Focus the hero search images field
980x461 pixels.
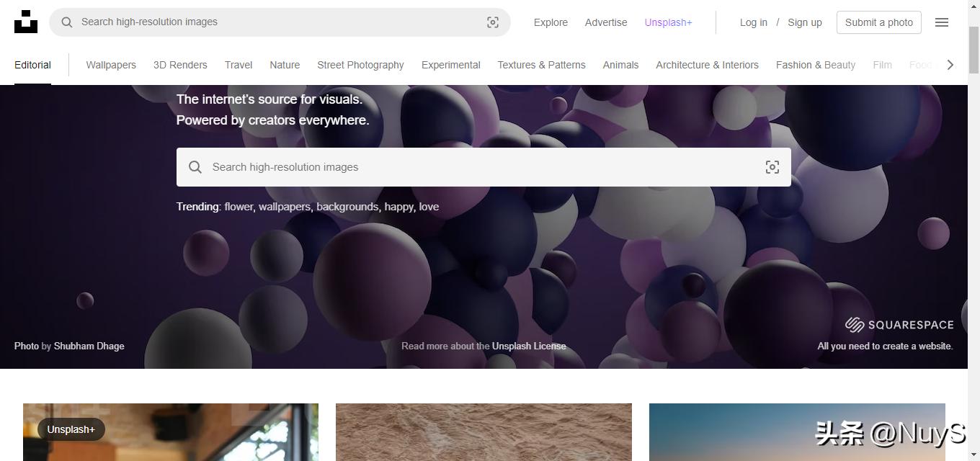point(484,167)
